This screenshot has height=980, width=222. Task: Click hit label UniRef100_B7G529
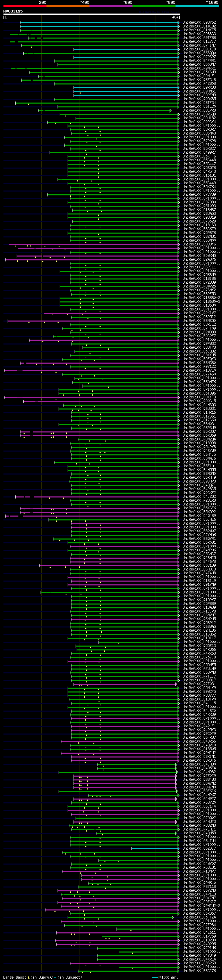point(199,221)
